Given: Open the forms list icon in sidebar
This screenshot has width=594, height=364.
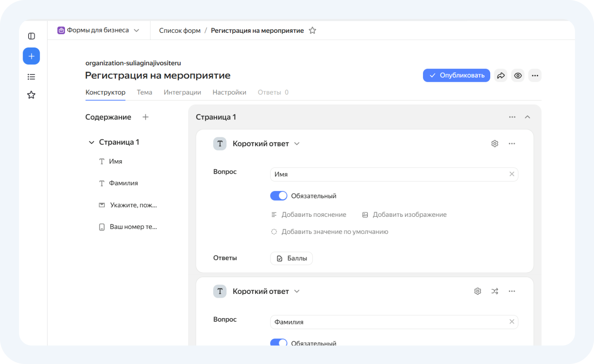Looking at the screenshot, I should point(31,77).
